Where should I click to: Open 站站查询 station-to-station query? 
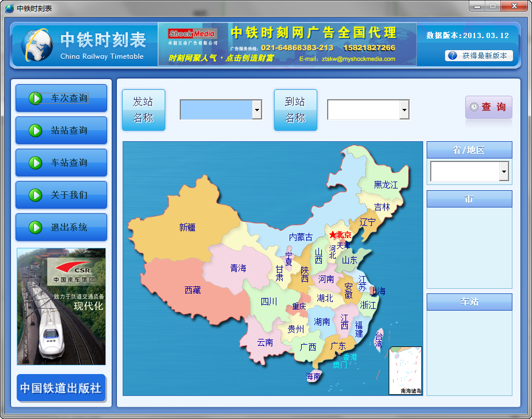click(x=62, y=130)
